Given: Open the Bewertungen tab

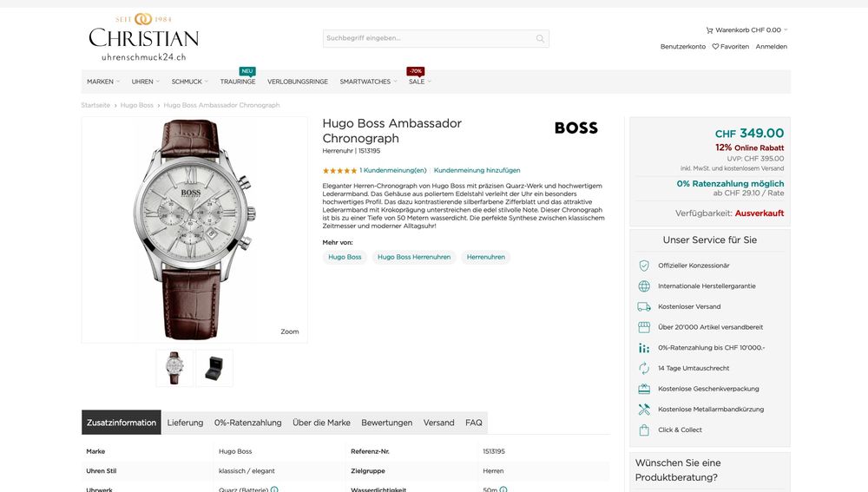Looking at the screenshot, I should 386,423.
